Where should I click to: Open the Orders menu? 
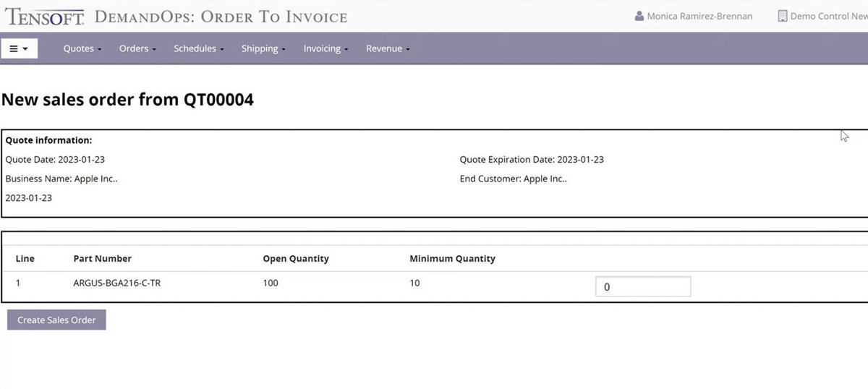coord(137,48)
